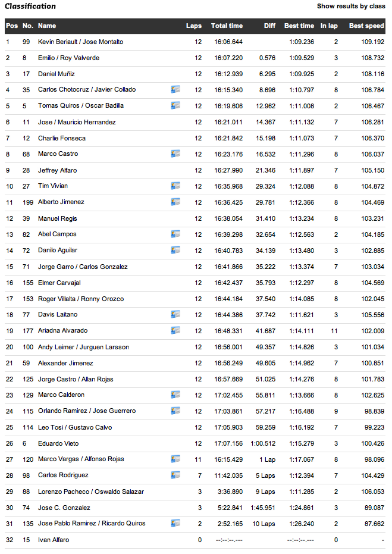Click card icon next to Carlos Rodriguez

click(x=175, y=475)
